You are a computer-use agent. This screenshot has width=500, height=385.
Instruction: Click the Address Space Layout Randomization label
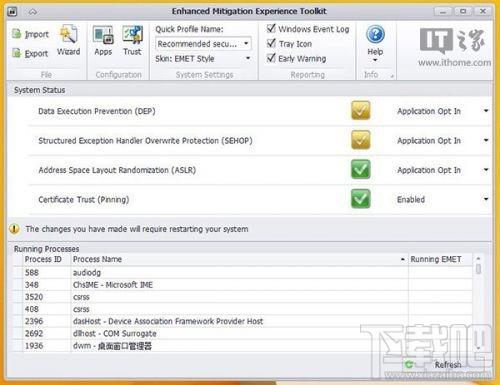(117, 170)
